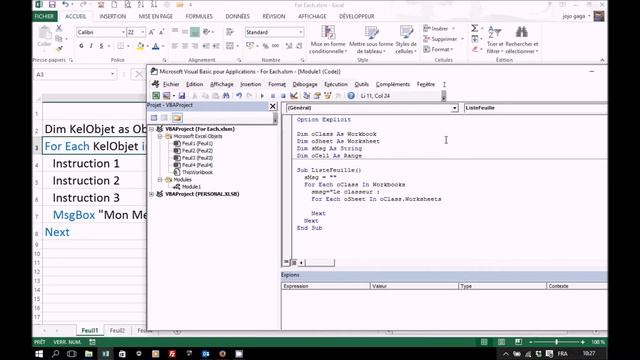Toggle align right button in Alignement group
The width and height of the screenshot is (640, 360).
point(195,46)
